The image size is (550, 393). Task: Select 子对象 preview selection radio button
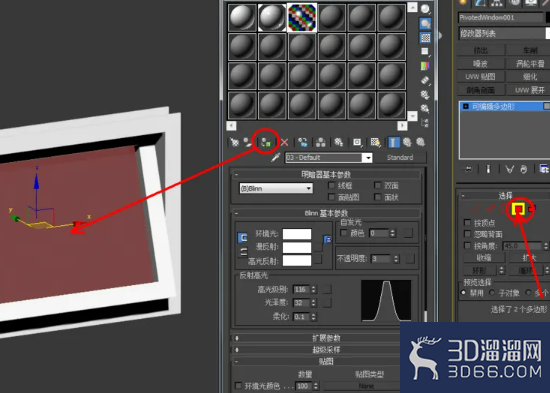(492, 292)
